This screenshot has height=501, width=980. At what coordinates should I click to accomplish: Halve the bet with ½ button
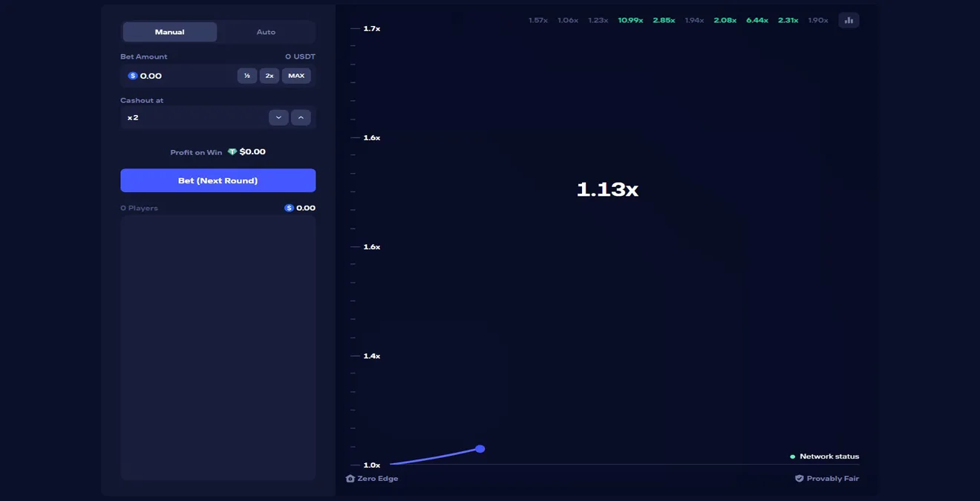click(247, 76)
